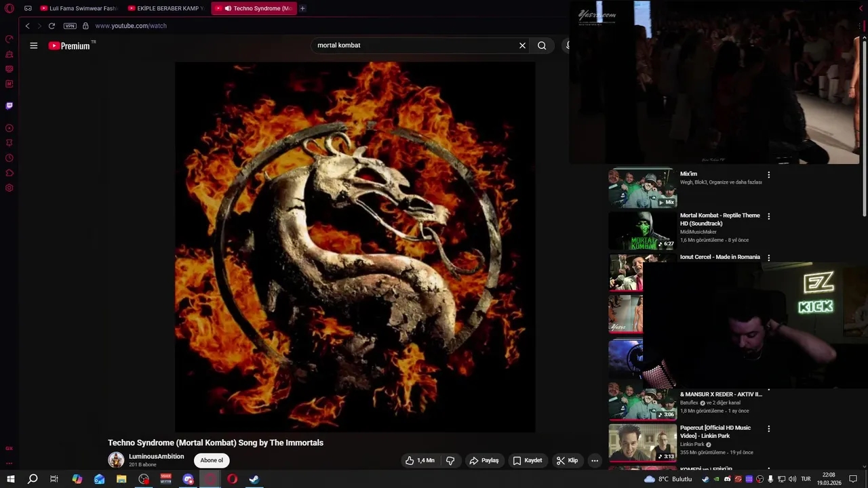Subscribe with the Abone ol button

click(212, 460)
